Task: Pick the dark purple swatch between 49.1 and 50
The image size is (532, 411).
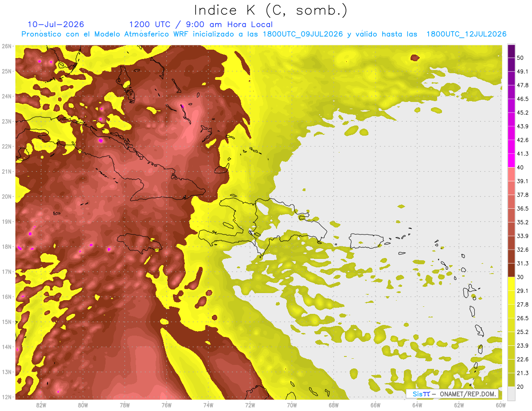Action: pyautogui.click(x=511, y=64)
